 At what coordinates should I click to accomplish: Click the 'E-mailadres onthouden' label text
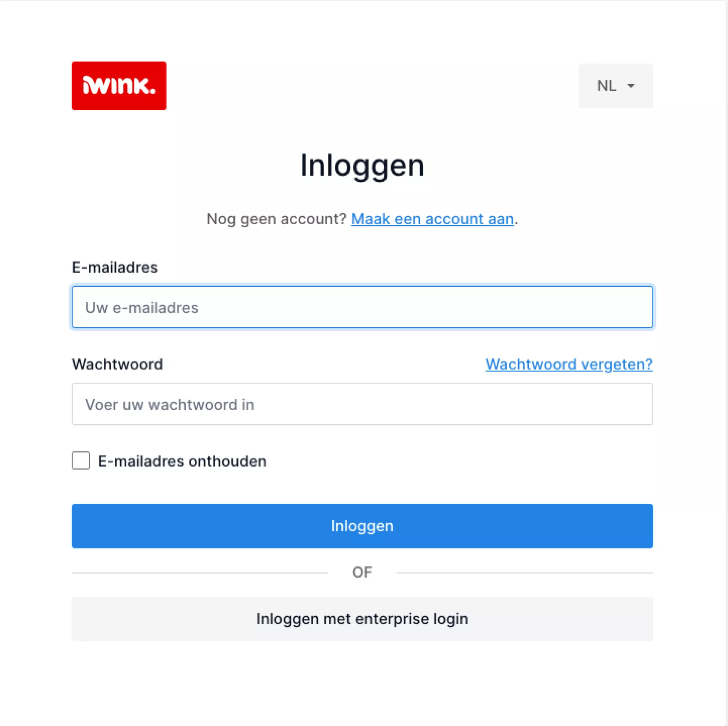182,461
